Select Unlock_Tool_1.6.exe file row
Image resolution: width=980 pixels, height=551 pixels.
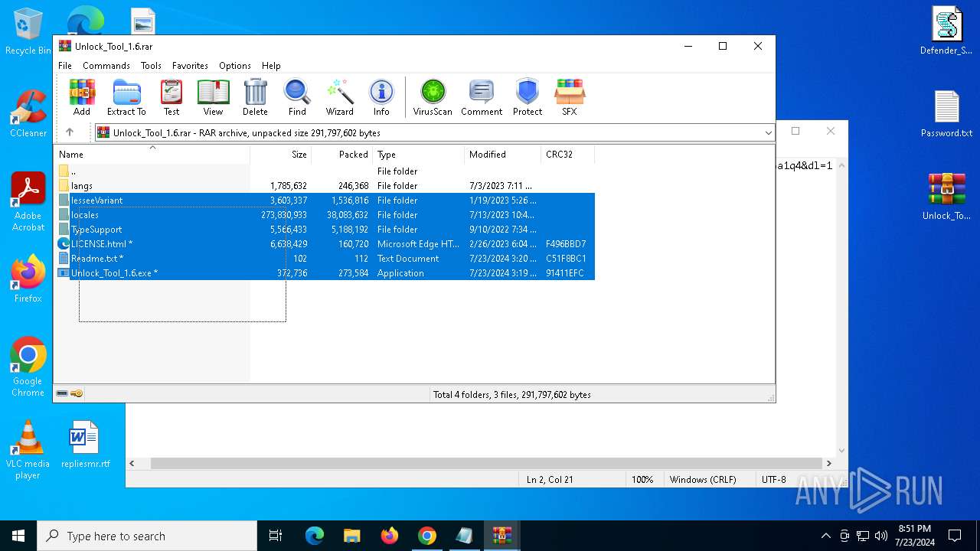pyautogui.click(x=325, y=272)
